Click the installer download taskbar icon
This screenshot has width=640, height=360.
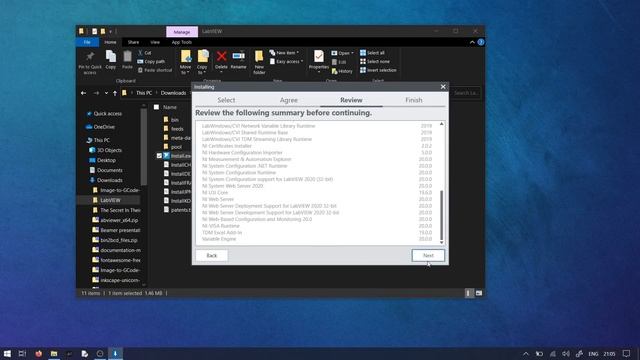pyautogui.click(x=115, y=353)
